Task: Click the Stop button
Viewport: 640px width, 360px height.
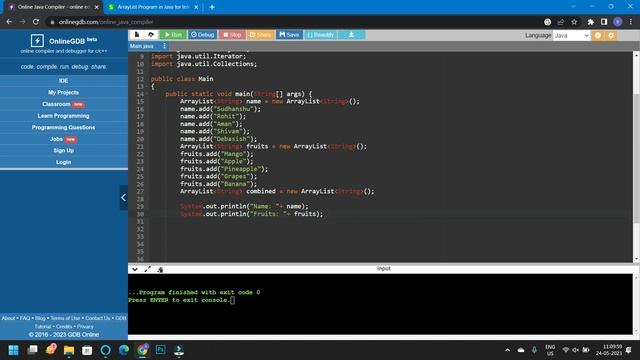Action: click(232, 35)
